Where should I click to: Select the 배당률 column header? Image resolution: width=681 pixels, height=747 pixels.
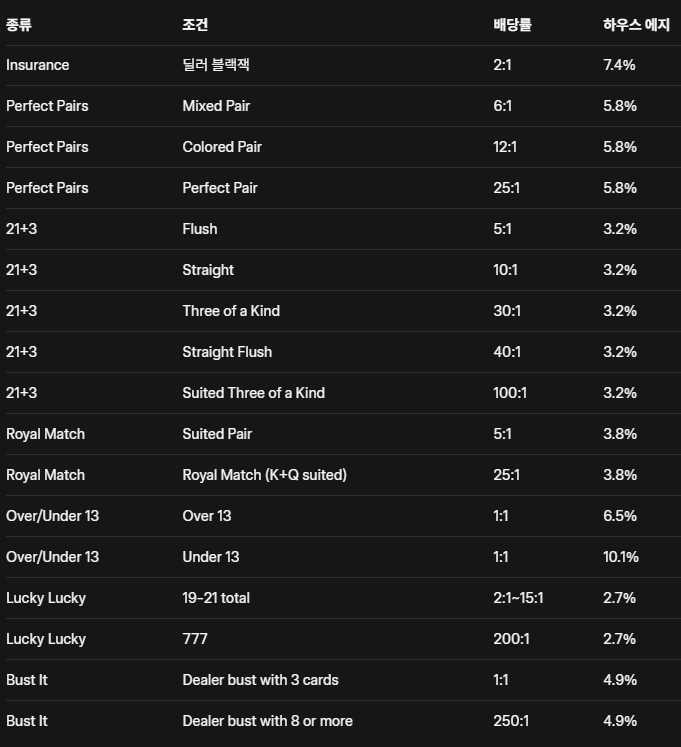(x=512, y=25)
